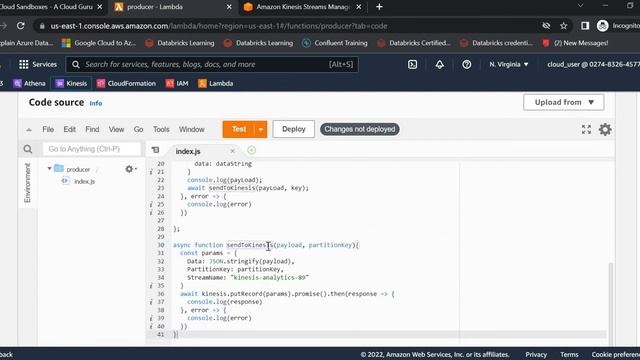640x360 pixels.
Task: Open the View menu in the editor
Action: [x=116, y=129]
